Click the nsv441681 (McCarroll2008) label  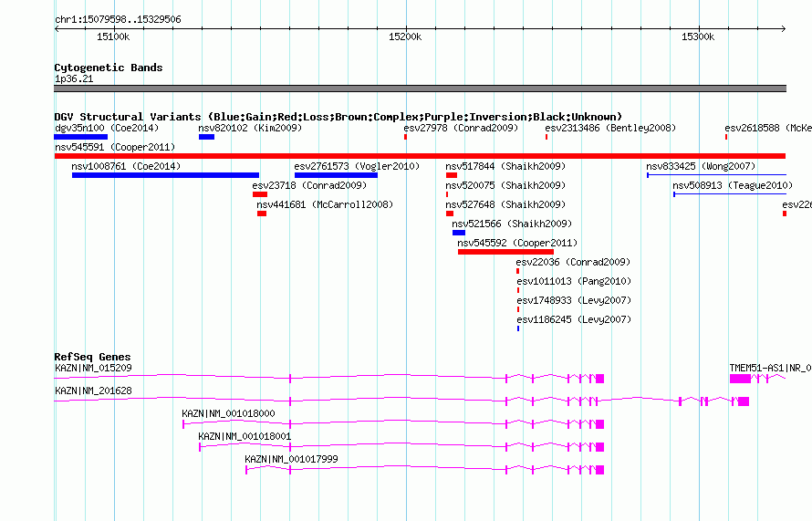tap(325, 204)
